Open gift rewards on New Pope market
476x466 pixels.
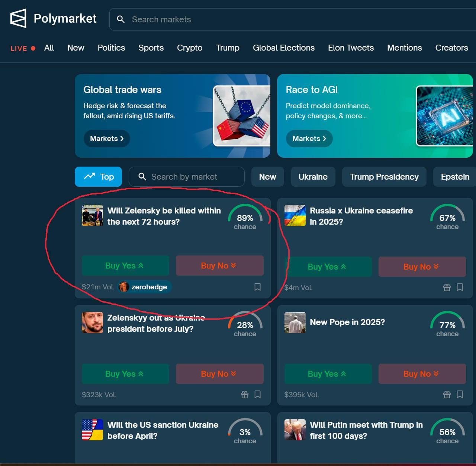pos(447,395)
